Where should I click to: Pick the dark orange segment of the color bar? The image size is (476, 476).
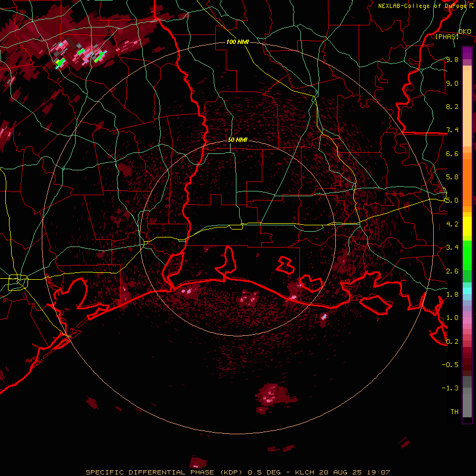pos(467,182)
